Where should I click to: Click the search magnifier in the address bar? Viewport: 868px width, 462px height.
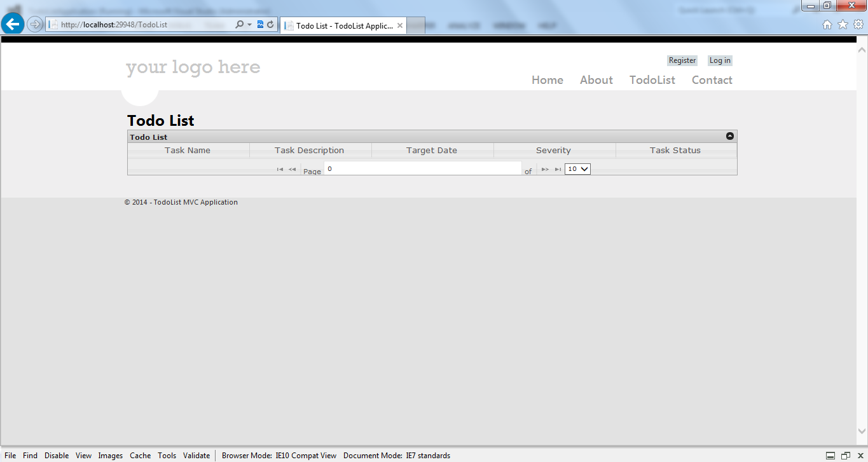(239, 24)
